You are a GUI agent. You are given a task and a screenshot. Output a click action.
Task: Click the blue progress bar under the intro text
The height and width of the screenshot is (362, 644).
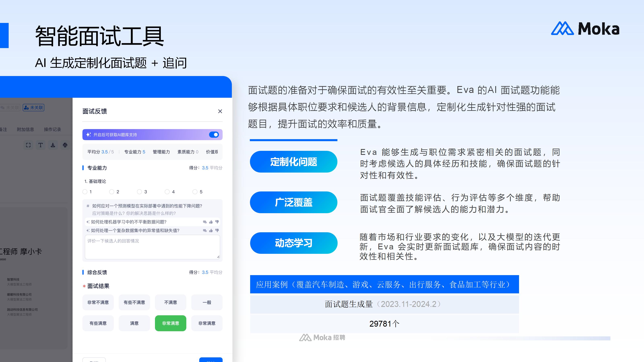click(x=294, y=141)
